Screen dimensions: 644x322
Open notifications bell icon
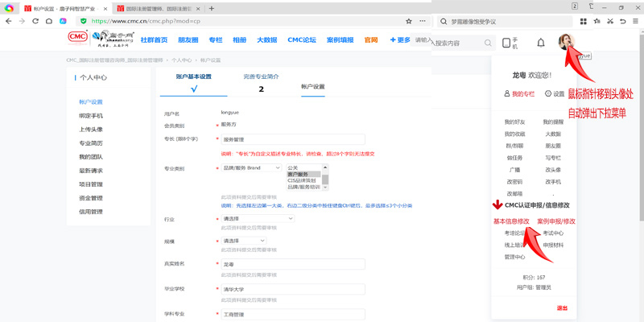click(541, 43)
